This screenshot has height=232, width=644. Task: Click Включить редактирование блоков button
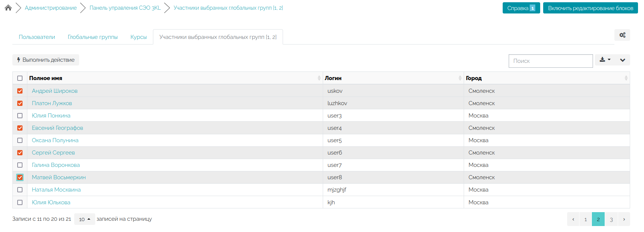590,8
